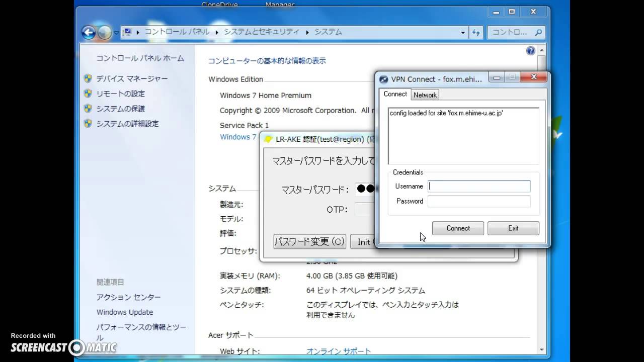Image resolution: width=644 pixels, height=362 pixels.
Task: Click '64 ビット オペレーティング システム' value
Action: [x=366, y=291]
